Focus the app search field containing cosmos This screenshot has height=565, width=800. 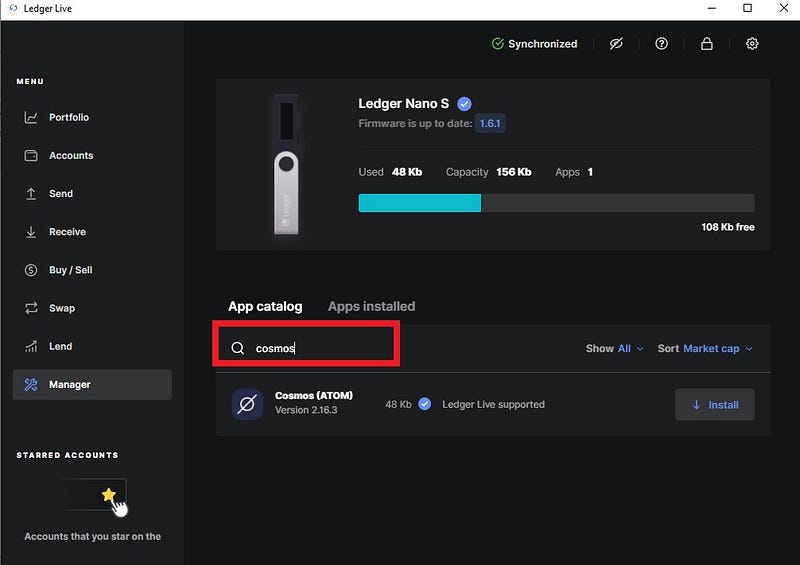(x=306, y=348)
